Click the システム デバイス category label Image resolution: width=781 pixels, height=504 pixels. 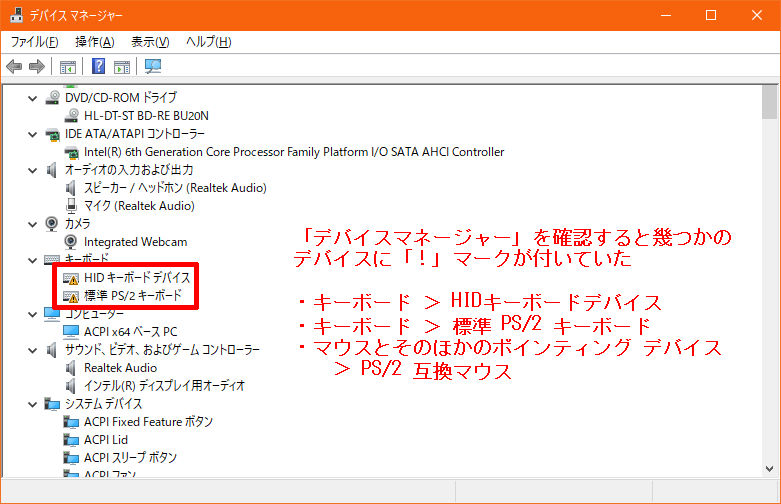point(104,403)
